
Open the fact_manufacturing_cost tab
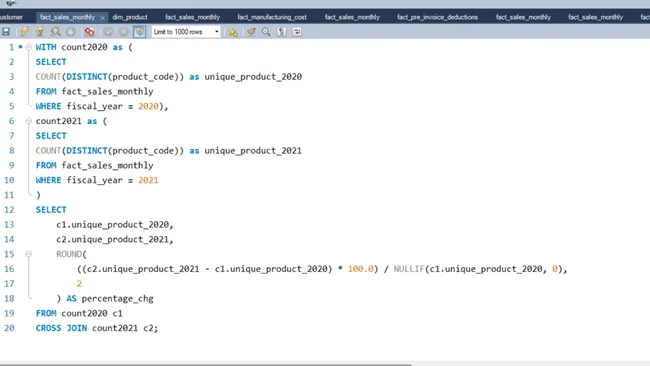pyautogui.click(x=272, y=17)
